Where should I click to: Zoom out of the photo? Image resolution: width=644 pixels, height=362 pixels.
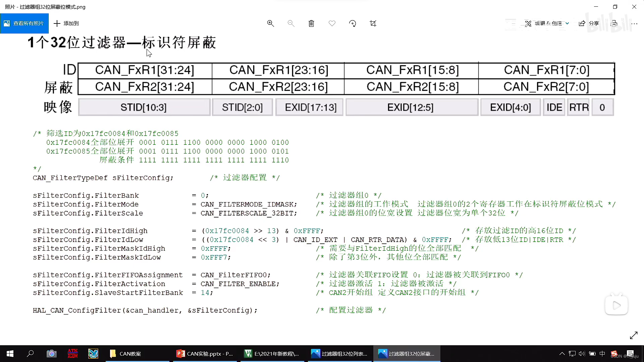pos(291,23)
